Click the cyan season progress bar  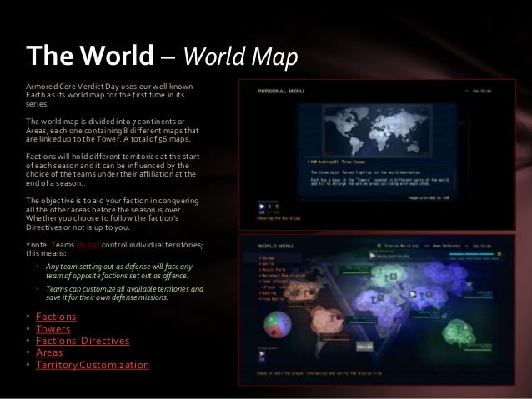click(472, 254)
